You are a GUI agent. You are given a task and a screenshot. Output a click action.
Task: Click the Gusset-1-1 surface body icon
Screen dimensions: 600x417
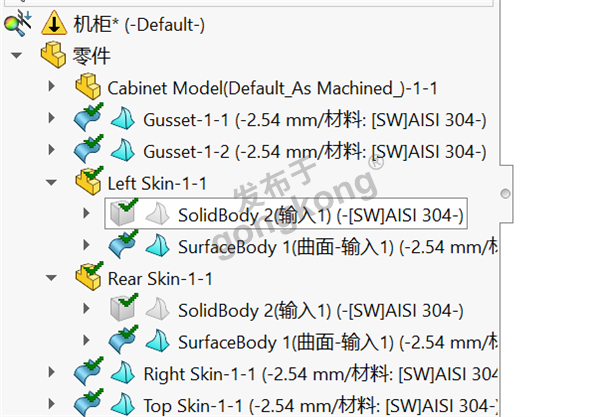coord(123,120)
